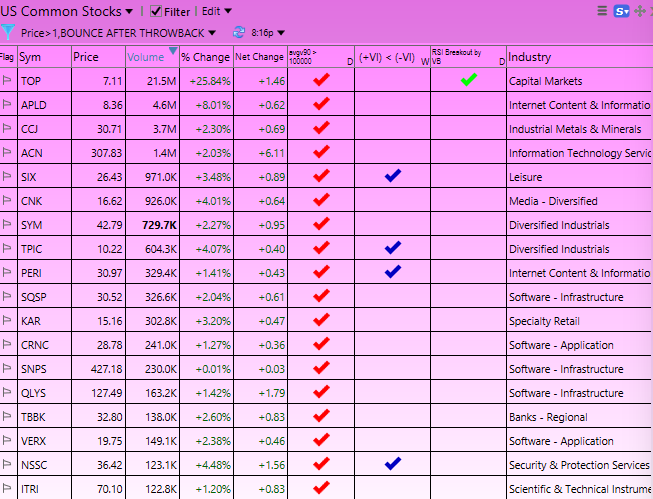Sort by the Sym column header
653x499 pixels.
[45, 57]
